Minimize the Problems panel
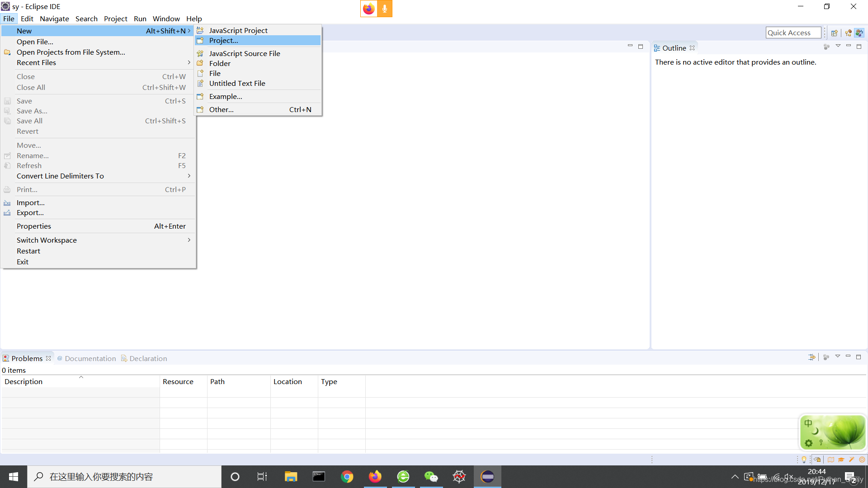The height and width of the screenshot is (488, 868). pos(848,357)
